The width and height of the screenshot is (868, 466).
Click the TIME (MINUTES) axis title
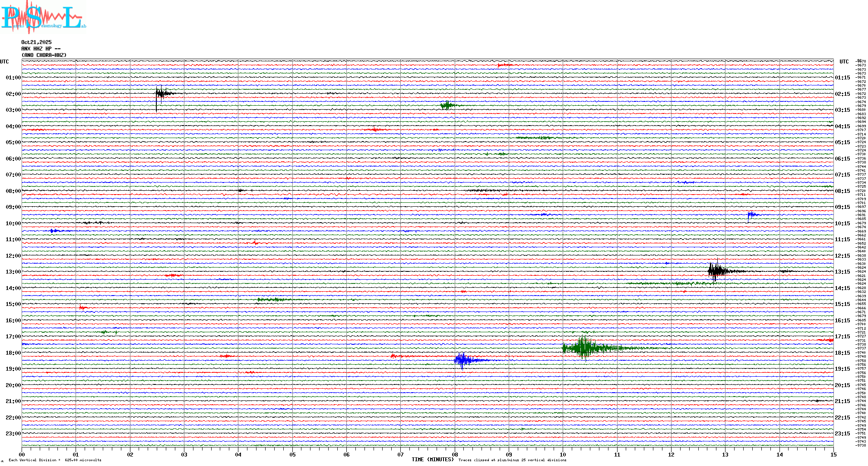click(x=432, y=460)
